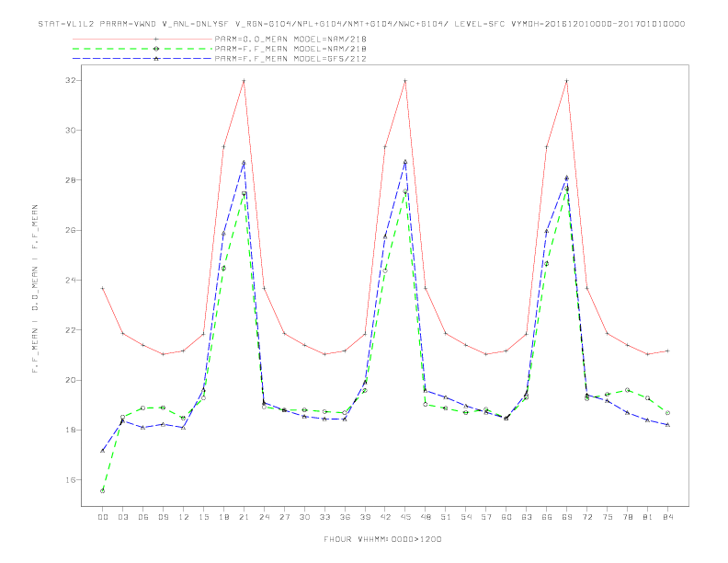Click the x-axis title FHOUR VHHMM:0000>1200
Screen dimensions: 728x563
[x=382, y=539]
